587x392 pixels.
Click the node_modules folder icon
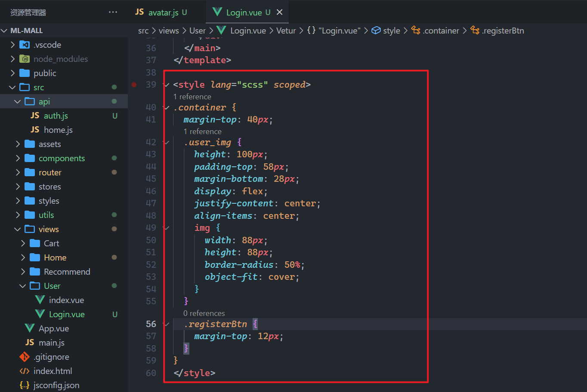[x=25, y=59]
